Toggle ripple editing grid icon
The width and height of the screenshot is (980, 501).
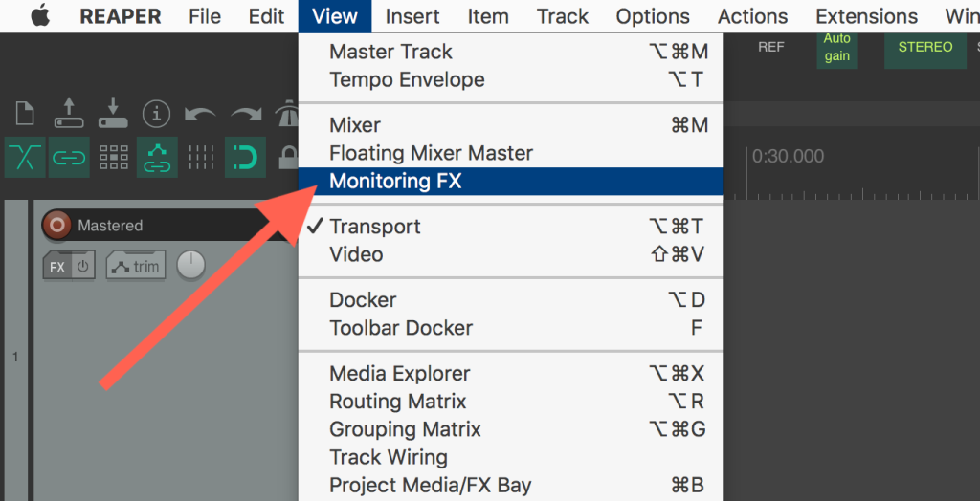pos(113,158)
